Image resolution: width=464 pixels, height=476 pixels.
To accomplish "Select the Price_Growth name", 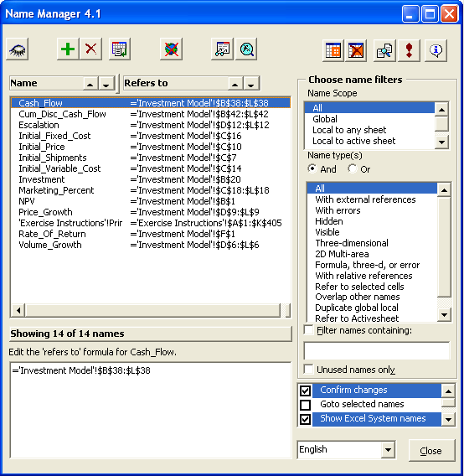I will [x=151, y=212].
